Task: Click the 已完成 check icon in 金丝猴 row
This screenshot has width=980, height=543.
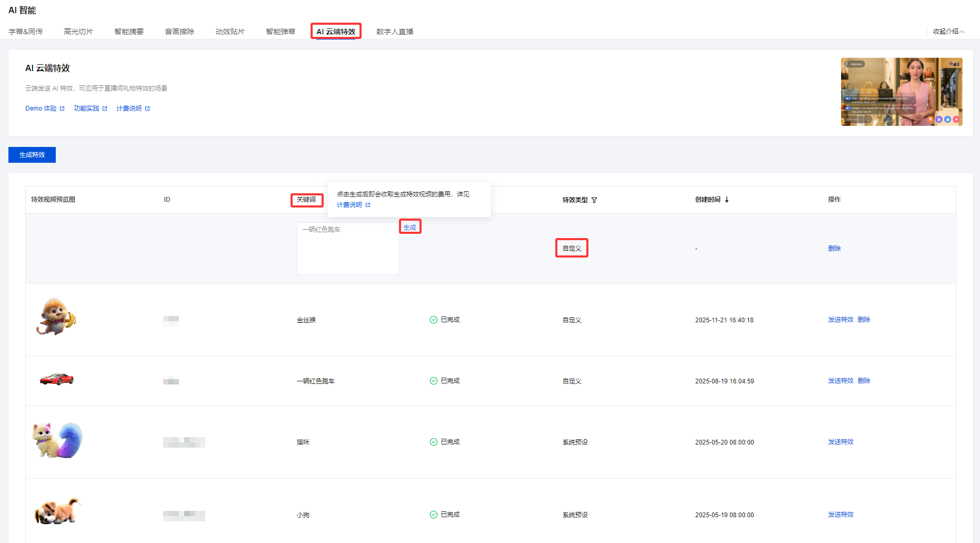Action: (x=434, y=320)
